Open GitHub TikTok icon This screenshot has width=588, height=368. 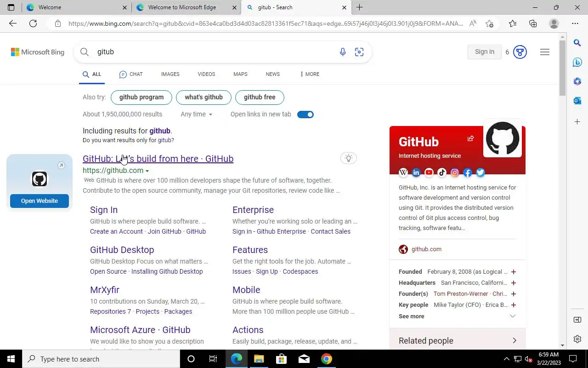(442, 172)
